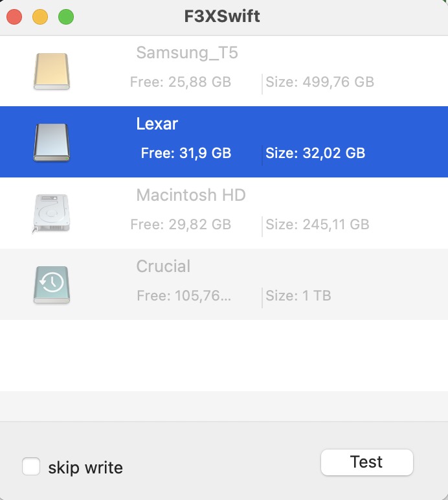Click the skip write label
The image size is (448, 500).
(x=85, y=468)
